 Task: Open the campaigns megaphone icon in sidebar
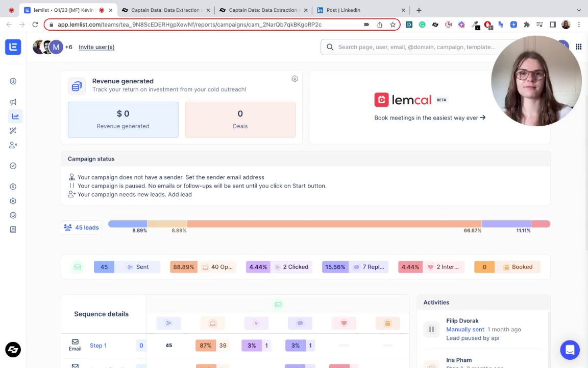(x=13, y=102)
